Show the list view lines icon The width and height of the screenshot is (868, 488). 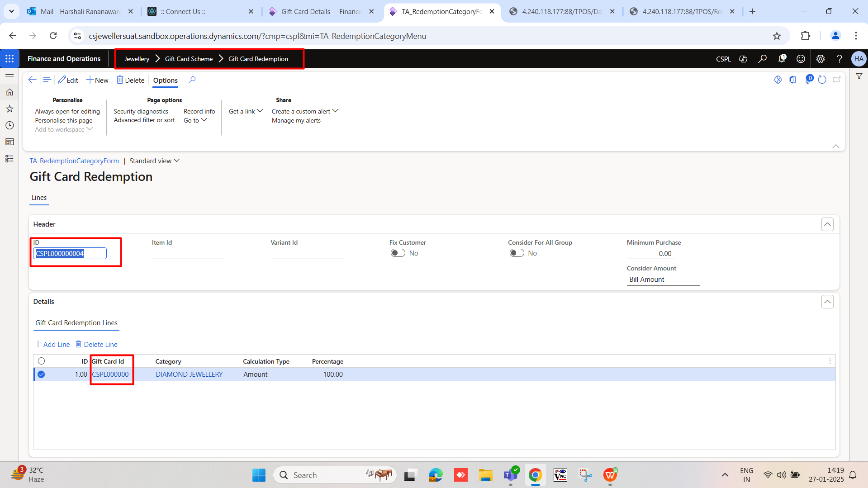(x=47, y=80)
